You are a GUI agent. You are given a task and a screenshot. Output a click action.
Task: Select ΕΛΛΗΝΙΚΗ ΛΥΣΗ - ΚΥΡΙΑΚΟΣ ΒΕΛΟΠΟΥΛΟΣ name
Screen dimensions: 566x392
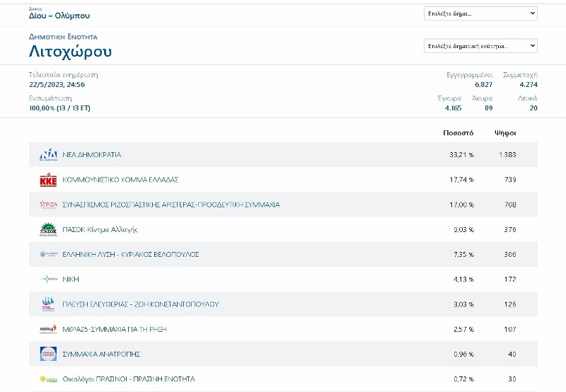(131, 255)
